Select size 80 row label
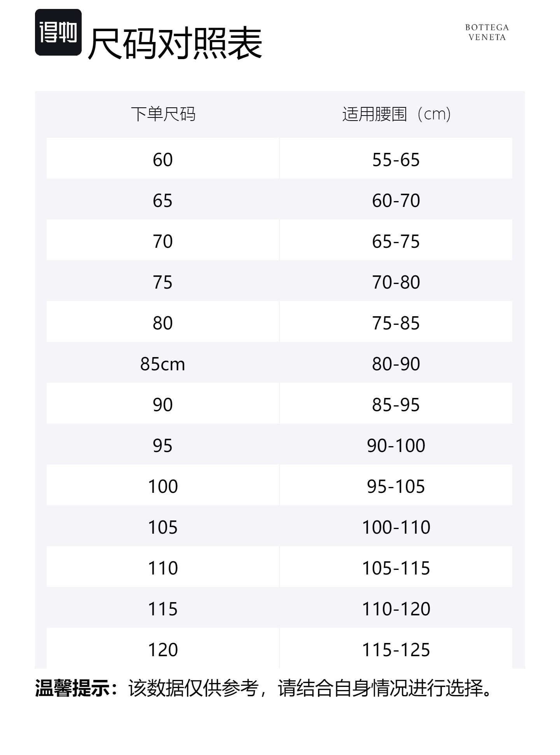The image size is (560, 755). click(x=163, y=323)
